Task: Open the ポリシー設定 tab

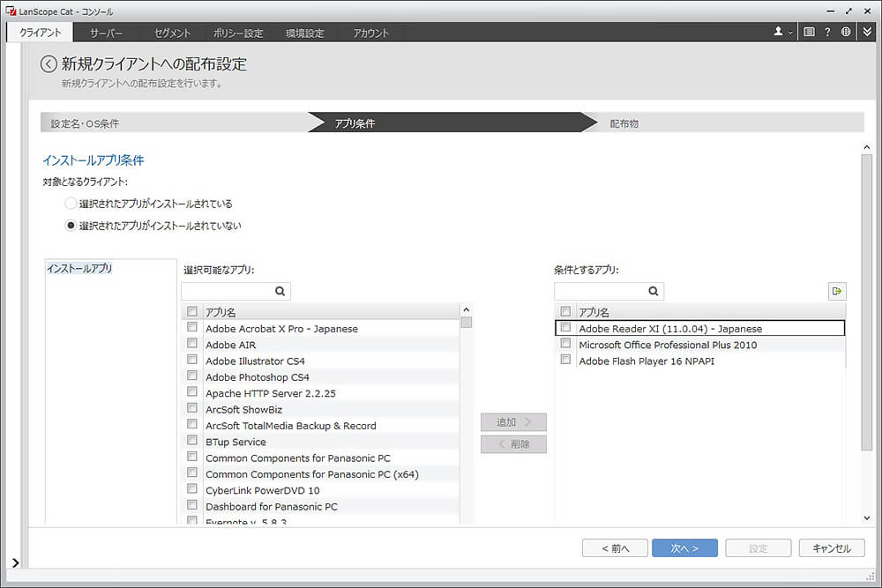Action: [x=238, y=33]
